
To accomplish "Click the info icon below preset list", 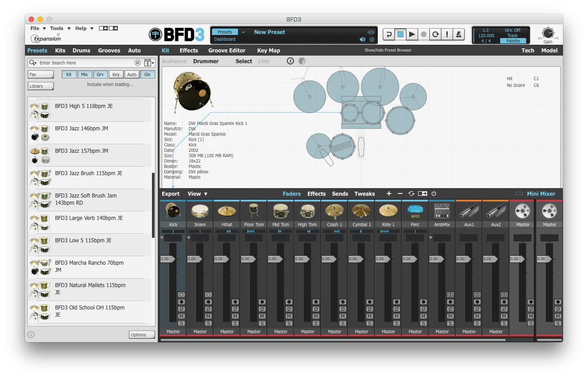I will (x=31, y=334).
